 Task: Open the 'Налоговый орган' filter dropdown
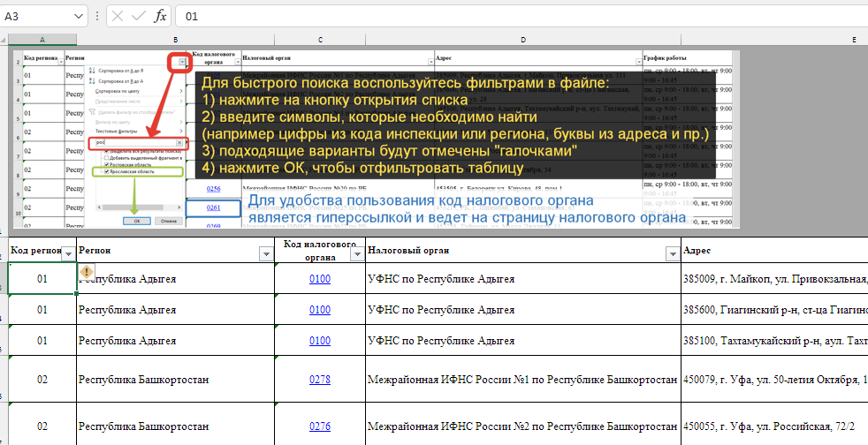coord(674,253)
